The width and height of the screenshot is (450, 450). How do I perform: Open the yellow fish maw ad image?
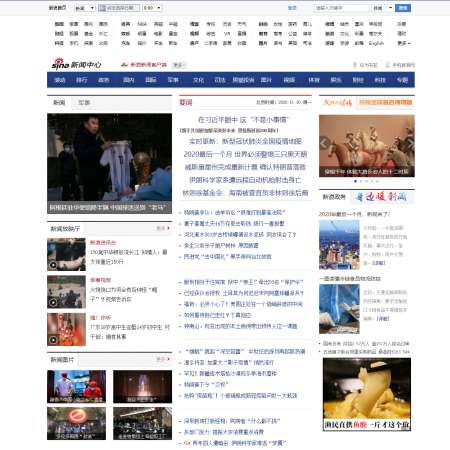(x=367, y=395)
